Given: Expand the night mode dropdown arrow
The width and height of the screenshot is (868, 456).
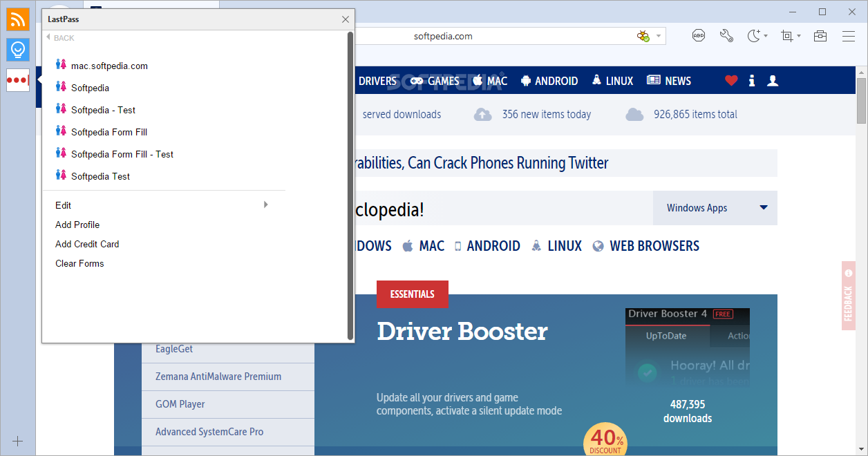Looking at the screenshot, I should click(x=766, y=36).
